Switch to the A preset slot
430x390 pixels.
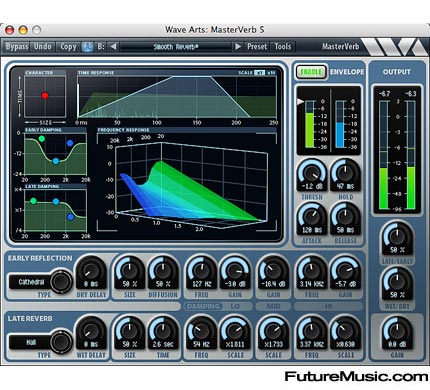87,47
